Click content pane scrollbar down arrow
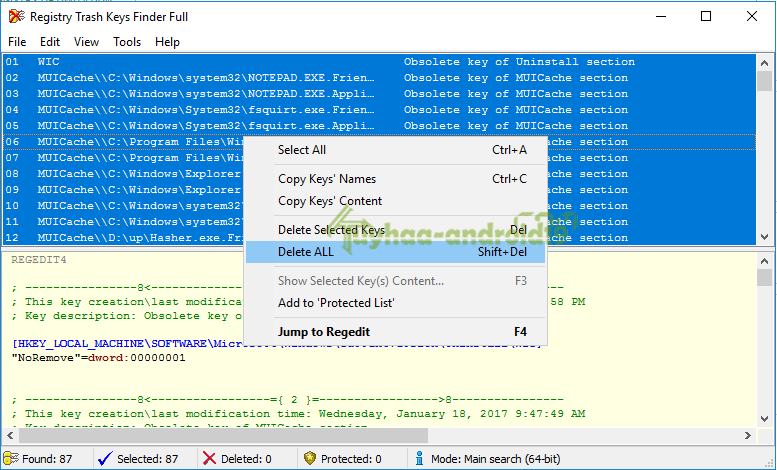 (765, 419)
